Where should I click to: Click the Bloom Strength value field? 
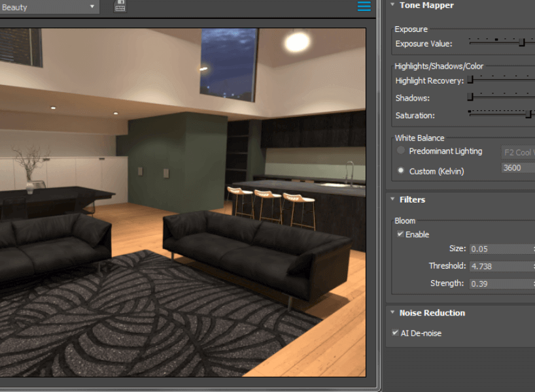(x=501, y=284)
